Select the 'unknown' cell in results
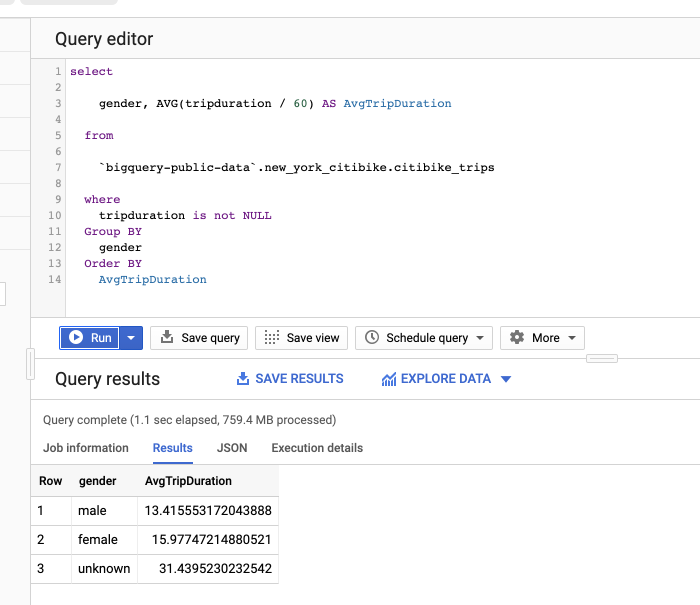 point(104,568)
